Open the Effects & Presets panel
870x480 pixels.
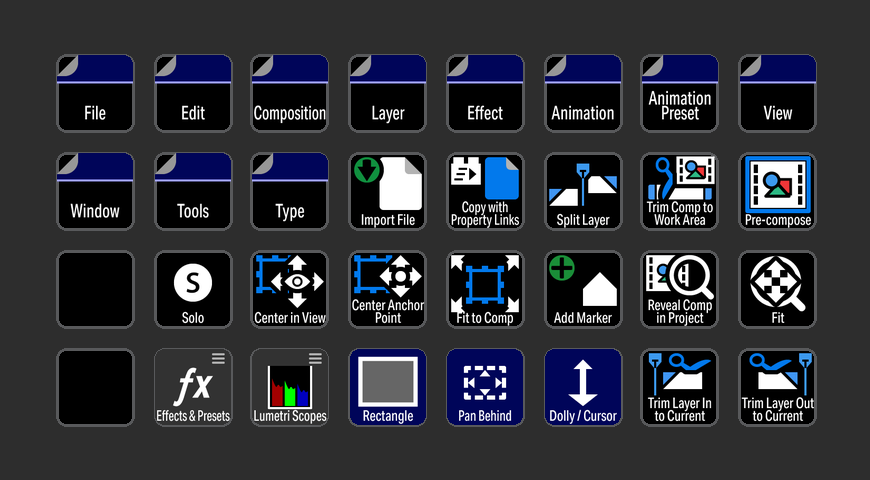tap(193, 387)
